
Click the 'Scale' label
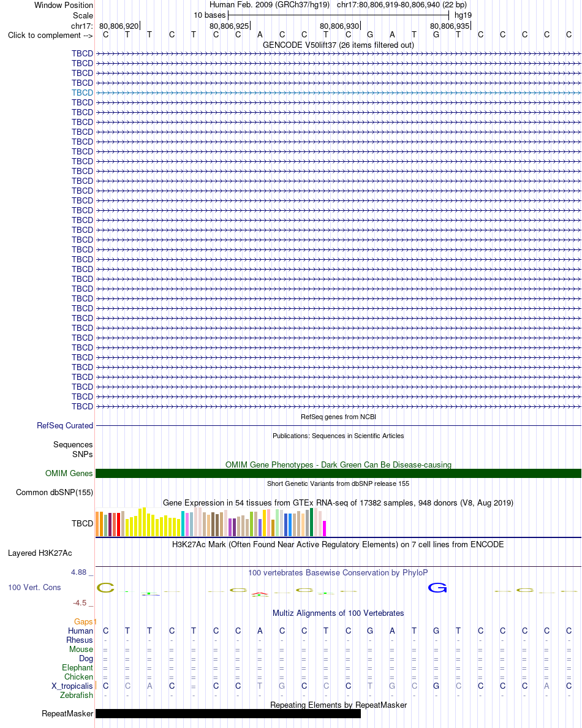(83, 15)
